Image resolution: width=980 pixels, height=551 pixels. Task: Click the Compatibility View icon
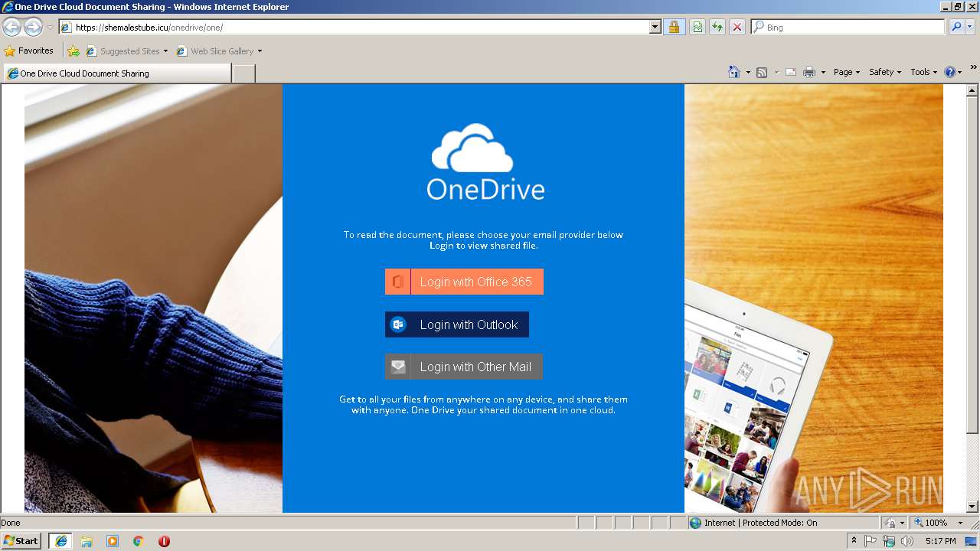(697, 27)
